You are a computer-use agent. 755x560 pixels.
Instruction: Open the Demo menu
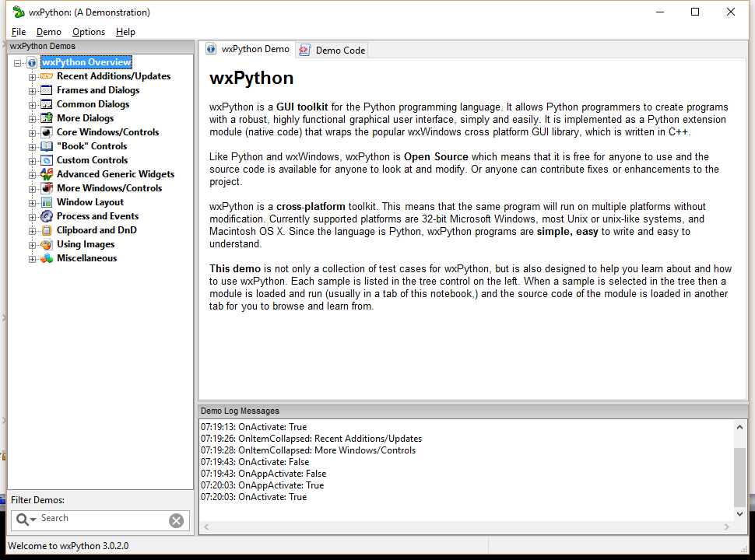[x=48, y=32]
